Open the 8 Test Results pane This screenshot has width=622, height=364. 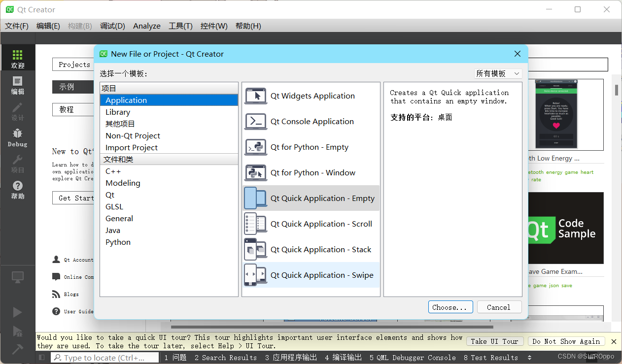(490, 358)
